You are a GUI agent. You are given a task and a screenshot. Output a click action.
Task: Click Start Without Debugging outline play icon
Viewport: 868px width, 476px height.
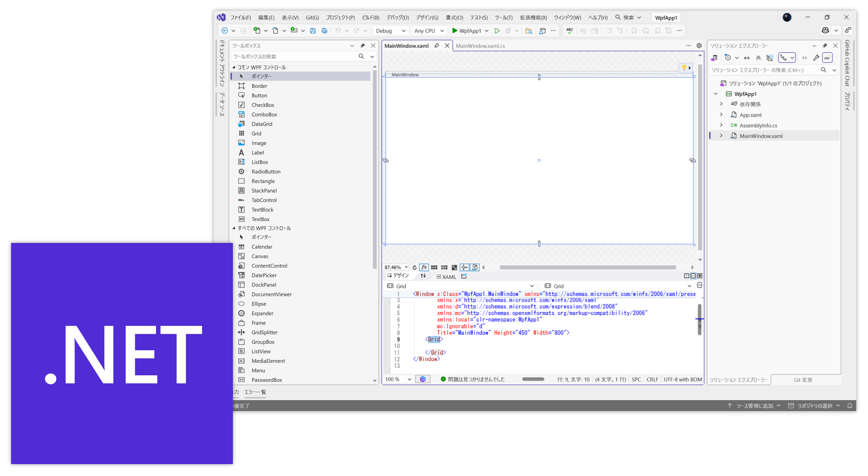click(497, 31)
